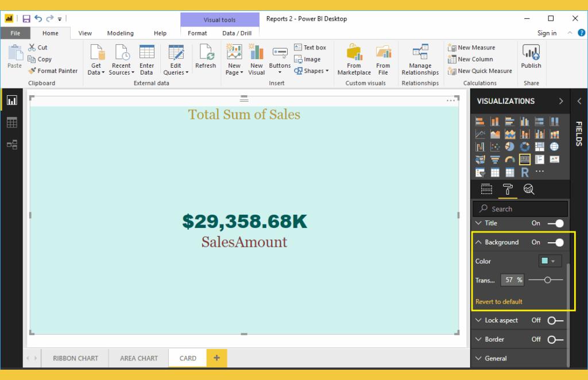
Task: Select the slicer visualization
Action: tap(479, 172)
